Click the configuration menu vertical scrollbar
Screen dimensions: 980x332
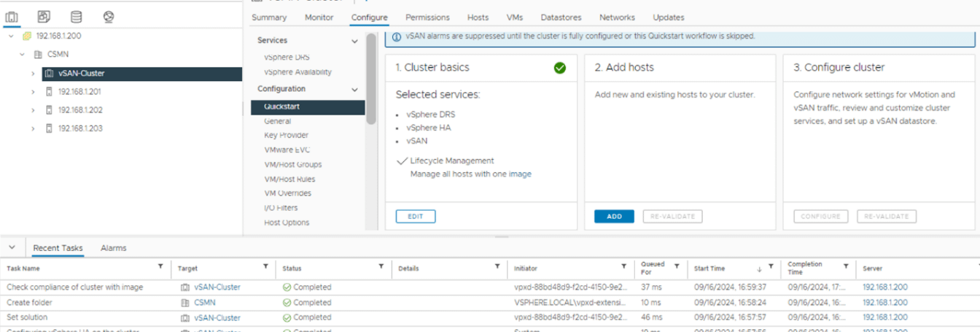pyautogui.click(x=371, y=80)
